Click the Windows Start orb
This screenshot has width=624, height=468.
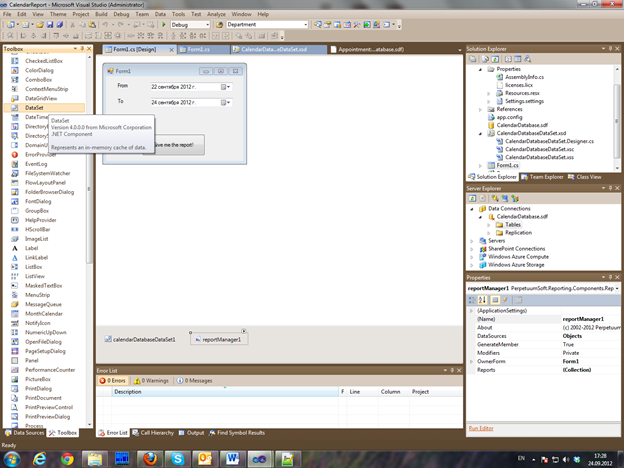tap(12, 459)
